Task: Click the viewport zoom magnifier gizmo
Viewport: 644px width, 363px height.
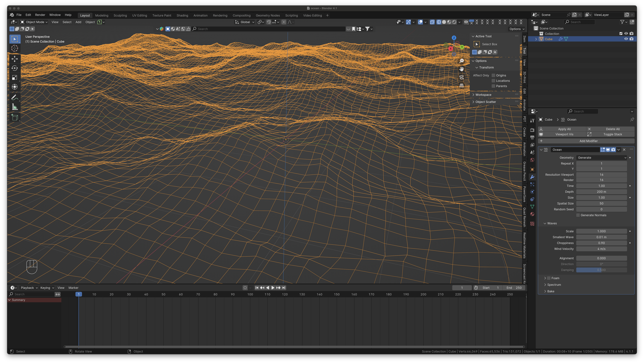Action: point(462,61)
